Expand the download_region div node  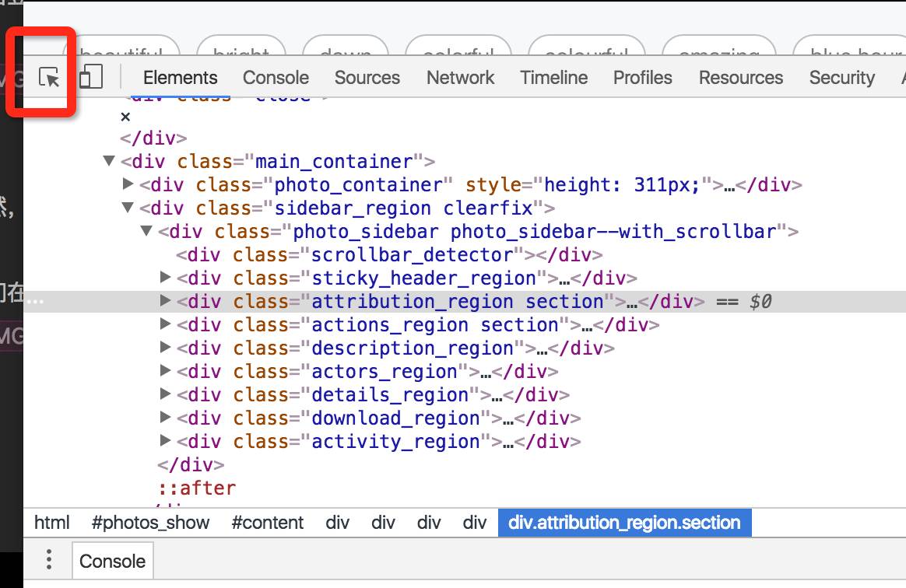[165, 417]
